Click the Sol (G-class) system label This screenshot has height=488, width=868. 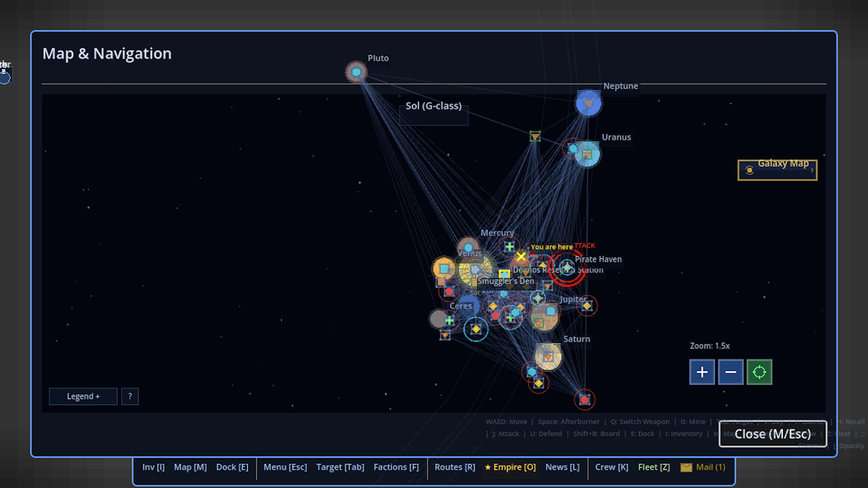pos(434,106)
